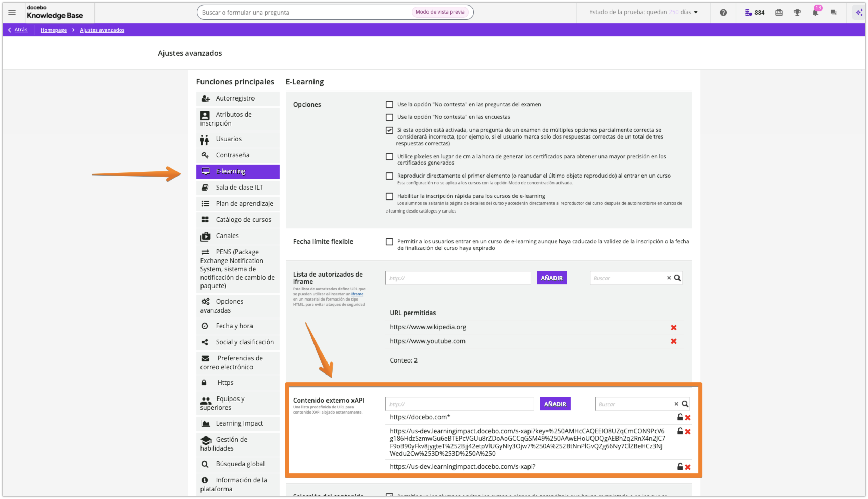Clear the xAPI search field
868x499 pixels.
point(676,404)
